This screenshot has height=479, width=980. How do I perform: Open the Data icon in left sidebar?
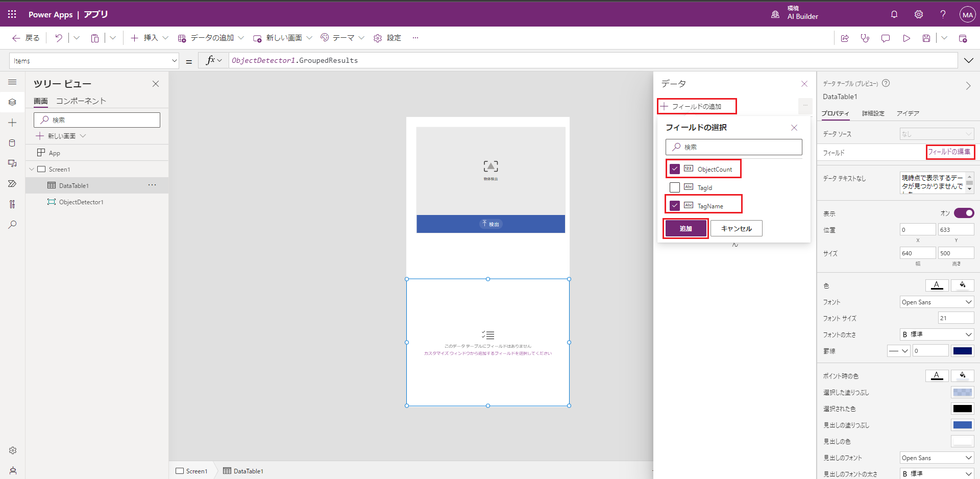point(12,143)
